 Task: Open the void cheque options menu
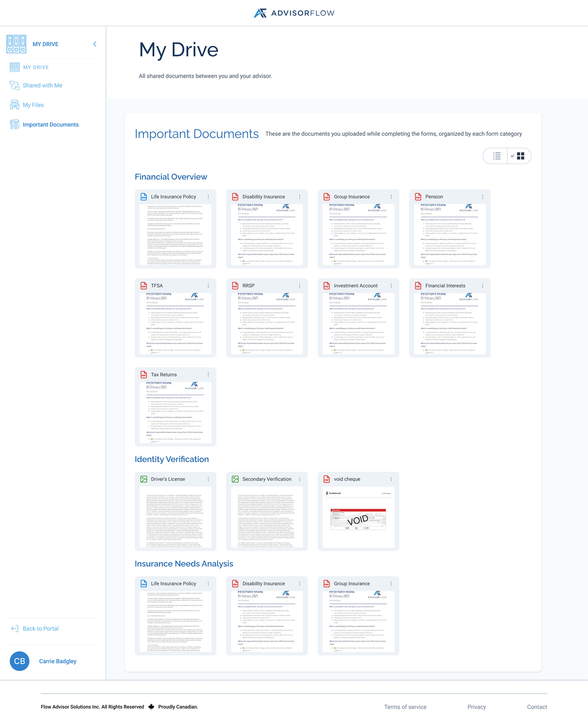point(391,479)
